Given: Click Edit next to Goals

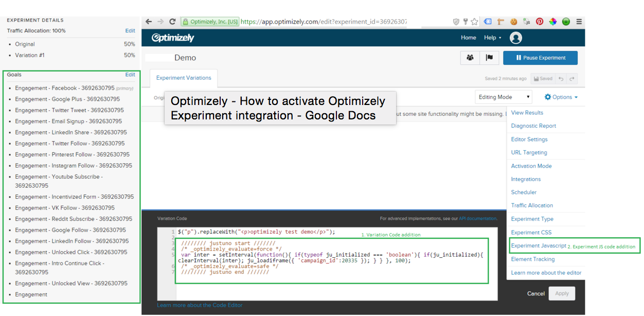Looking at the screenshot, I should click(130, 75).
